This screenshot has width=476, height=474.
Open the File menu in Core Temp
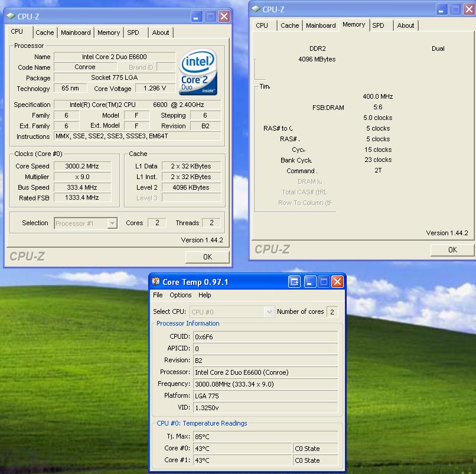(158, 295)
